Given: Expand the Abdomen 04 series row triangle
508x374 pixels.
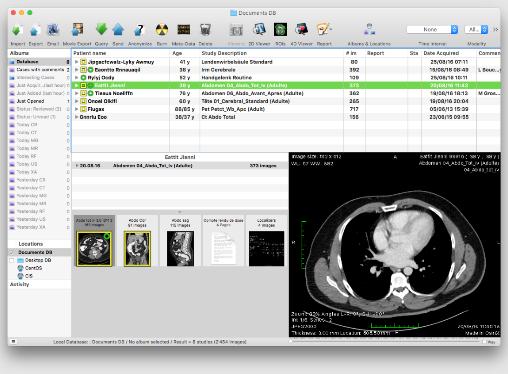Looking at the screenshot, I should 77,166.
